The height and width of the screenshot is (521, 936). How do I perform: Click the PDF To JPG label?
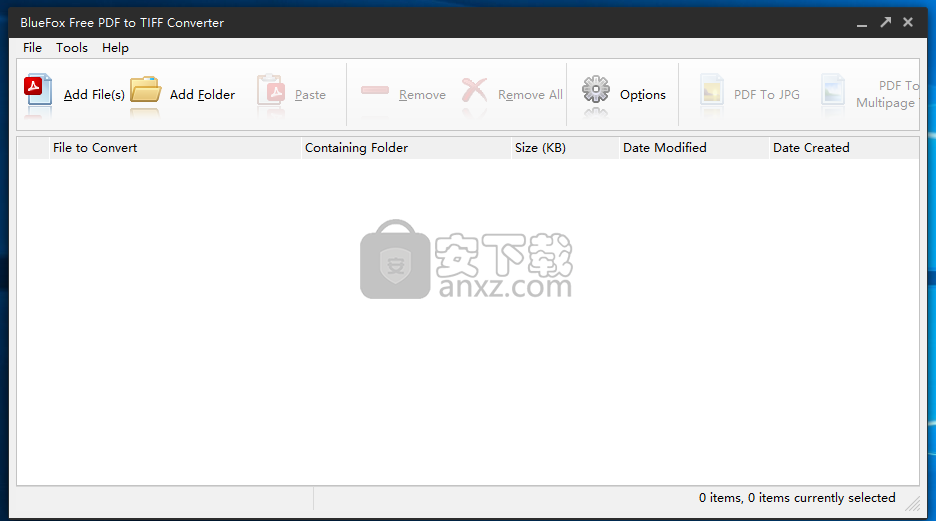(766, 94)
